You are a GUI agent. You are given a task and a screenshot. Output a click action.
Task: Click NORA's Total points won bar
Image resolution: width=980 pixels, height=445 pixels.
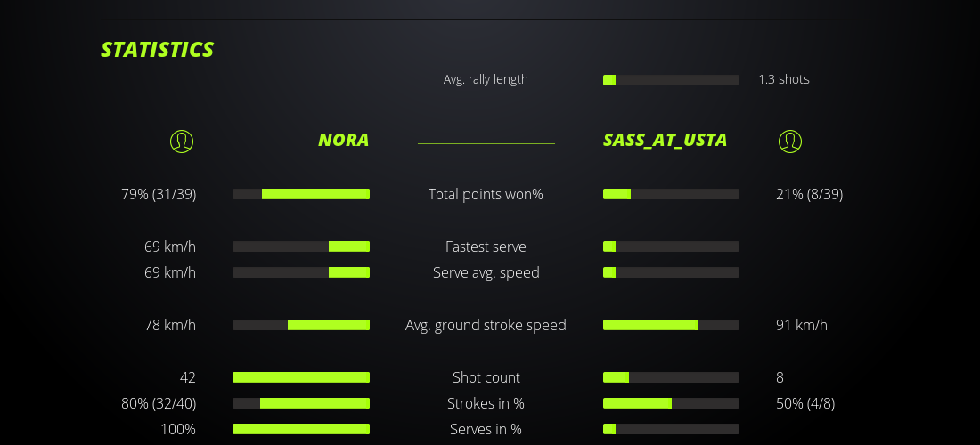pos(301,194)
